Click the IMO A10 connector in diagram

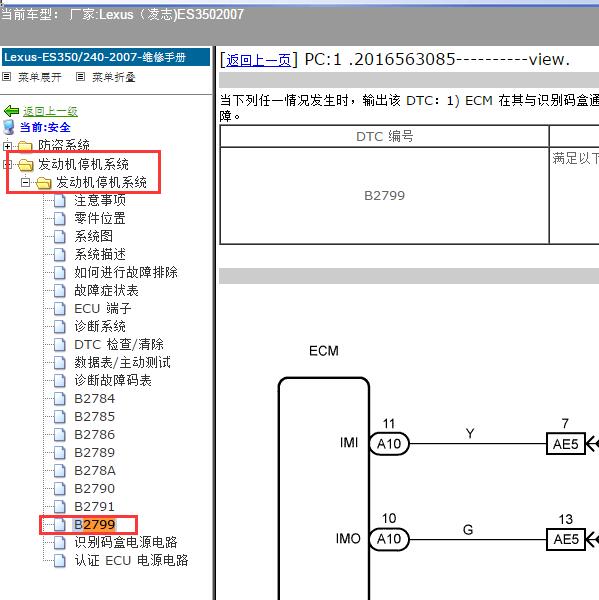point(389,539)
